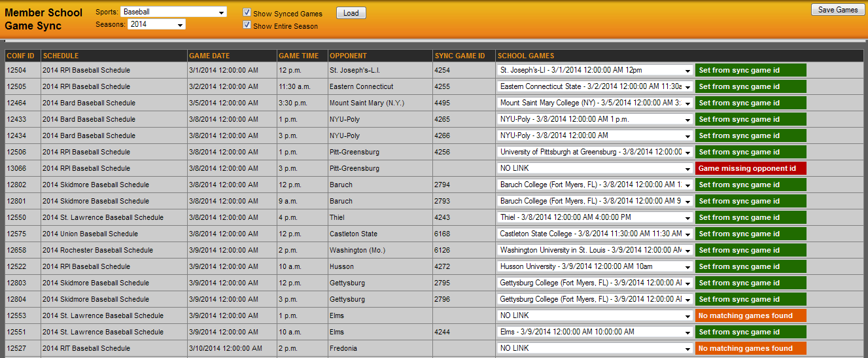Open dropdown for University of Pittsburgh at Greensburg

click(x=595, y=152)
